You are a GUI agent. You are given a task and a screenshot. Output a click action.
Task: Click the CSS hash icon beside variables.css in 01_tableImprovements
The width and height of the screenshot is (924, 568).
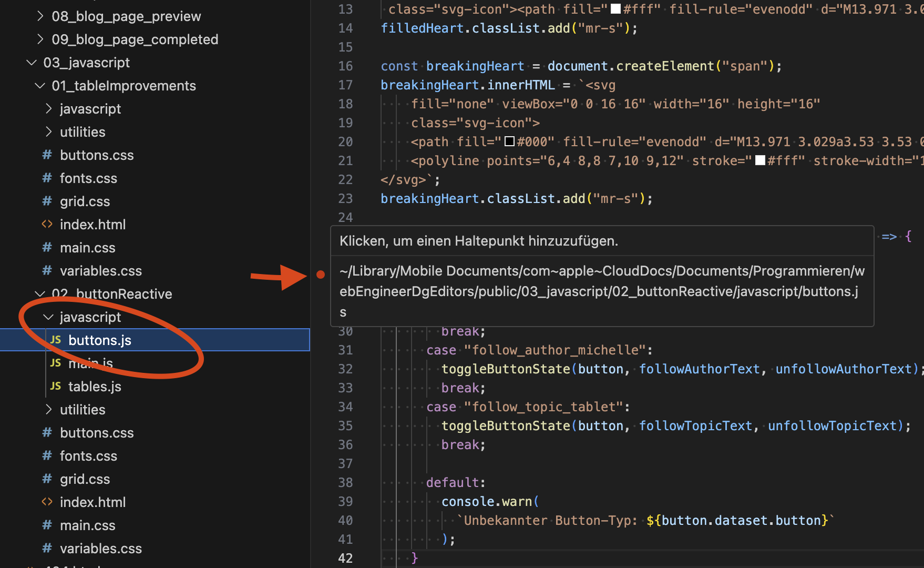tap(47, 271)
